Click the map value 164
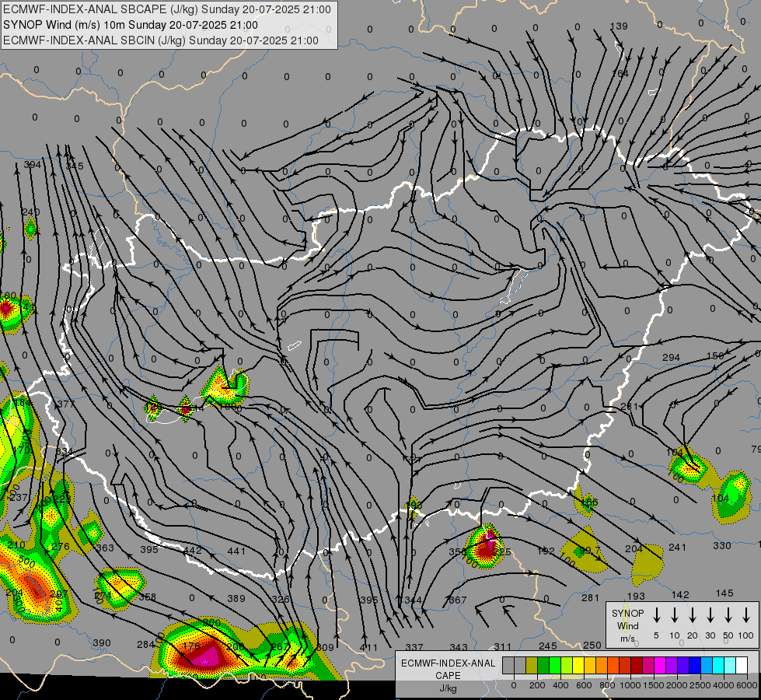 [x=620, y=73]
